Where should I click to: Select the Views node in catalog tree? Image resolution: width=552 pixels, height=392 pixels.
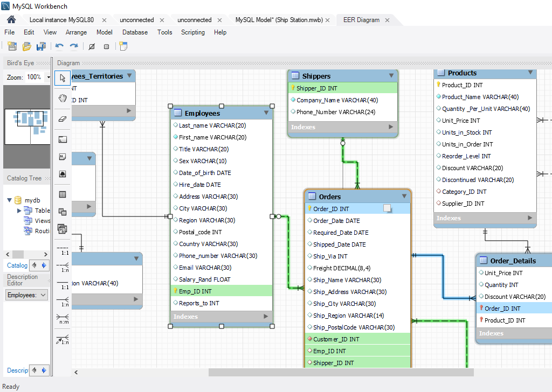(37, 221)
